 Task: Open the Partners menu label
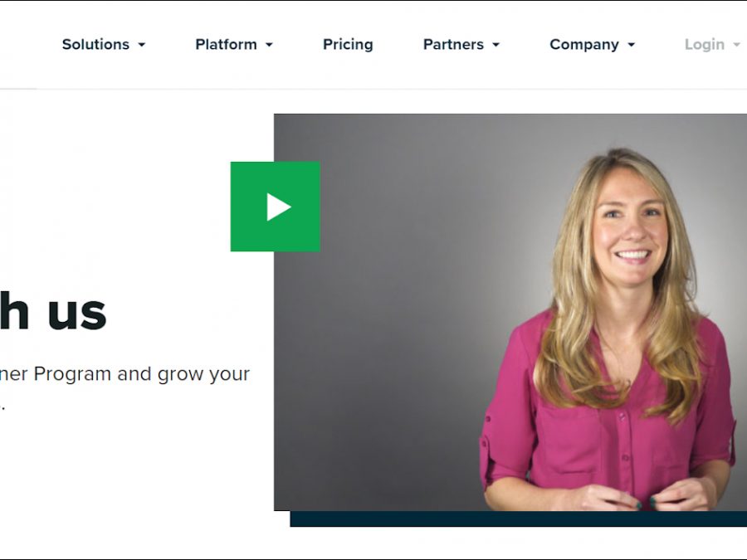click(453, 44)
